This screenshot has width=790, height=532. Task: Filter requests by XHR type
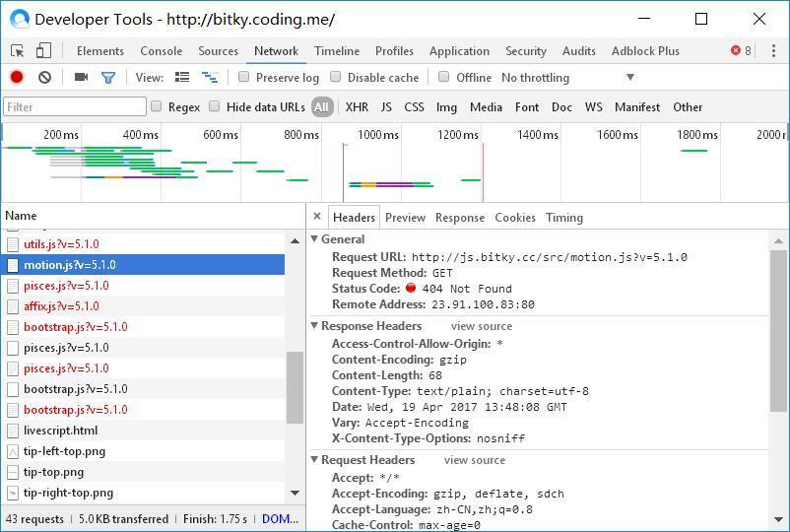(x=357, y=107)
